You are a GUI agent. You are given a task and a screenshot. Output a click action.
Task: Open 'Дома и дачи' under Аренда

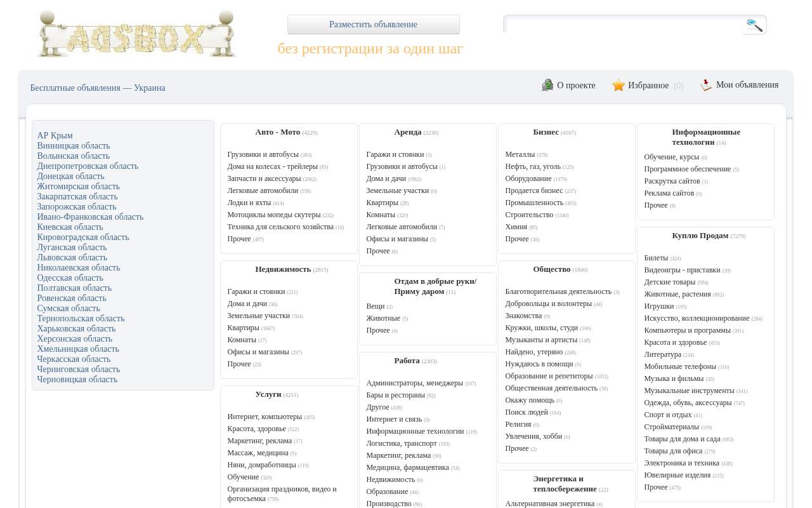[x=386, y=178]
